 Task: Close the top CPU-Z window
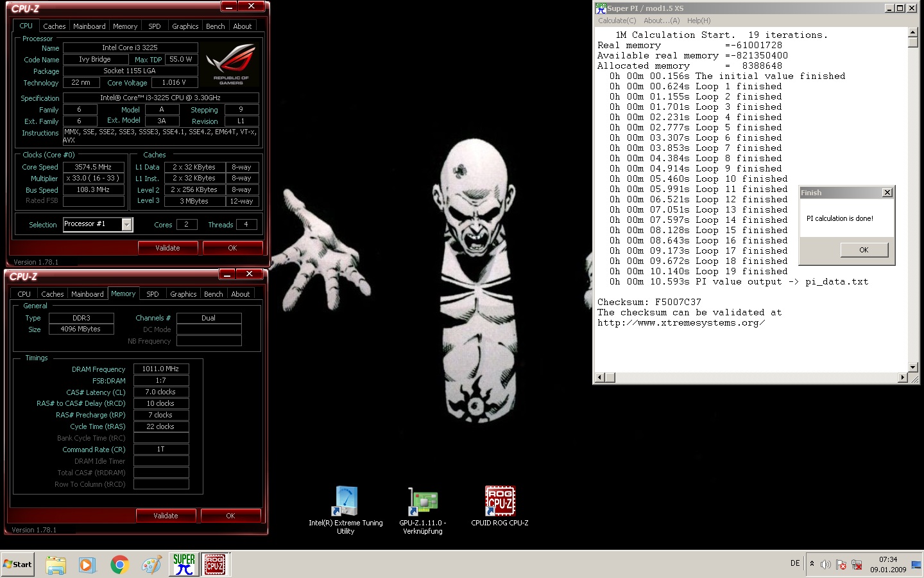(x=252, y=6)
